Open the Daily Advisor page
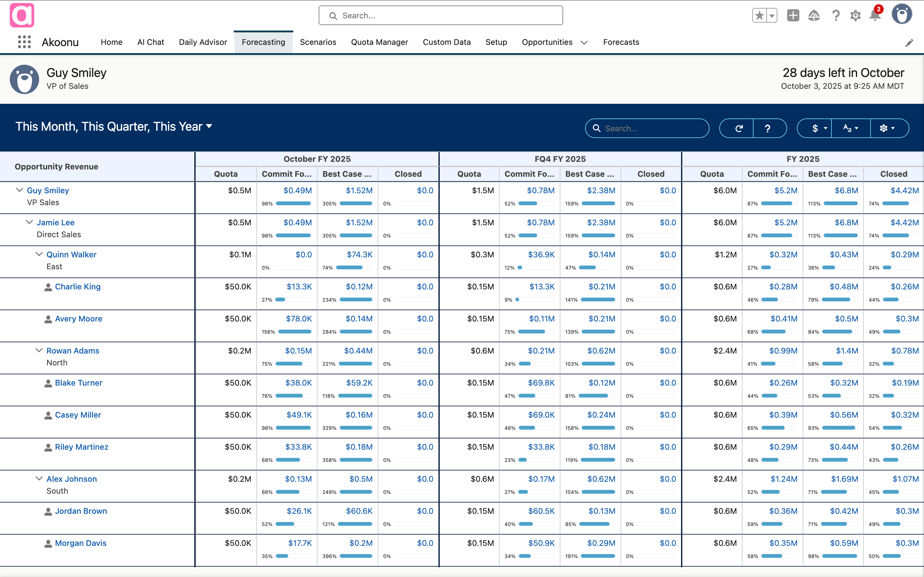 (x=203, y=42)
